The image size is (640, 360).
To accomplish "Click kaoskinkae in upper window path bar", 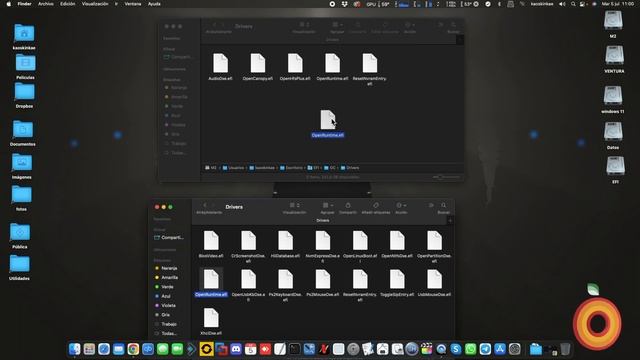I will click(262, 168).
